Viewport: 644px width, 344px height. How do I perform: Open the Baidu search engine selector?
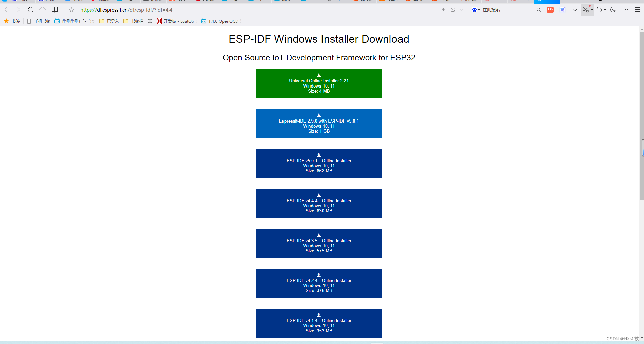click(476, 10)
